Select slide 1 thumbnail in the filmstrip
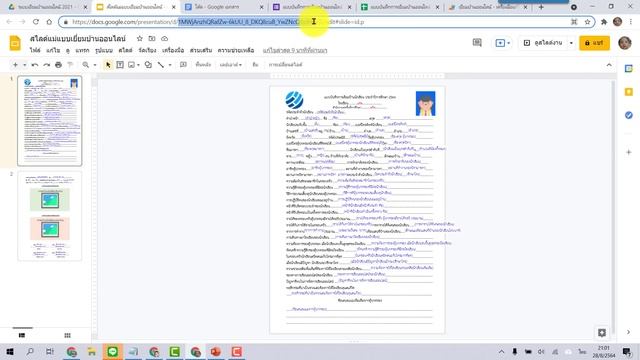 (50, 121)
